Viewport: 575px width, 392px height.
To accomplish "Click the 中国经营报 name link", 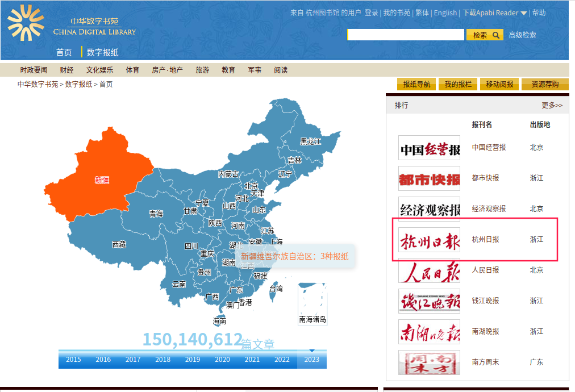I will (x=489, y=147).
